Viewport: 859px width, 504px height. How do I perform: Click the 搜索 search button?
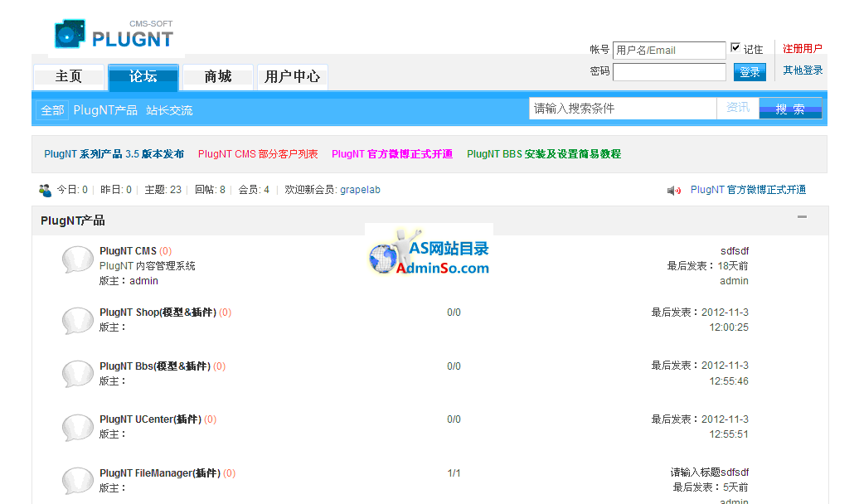(790, 109)
